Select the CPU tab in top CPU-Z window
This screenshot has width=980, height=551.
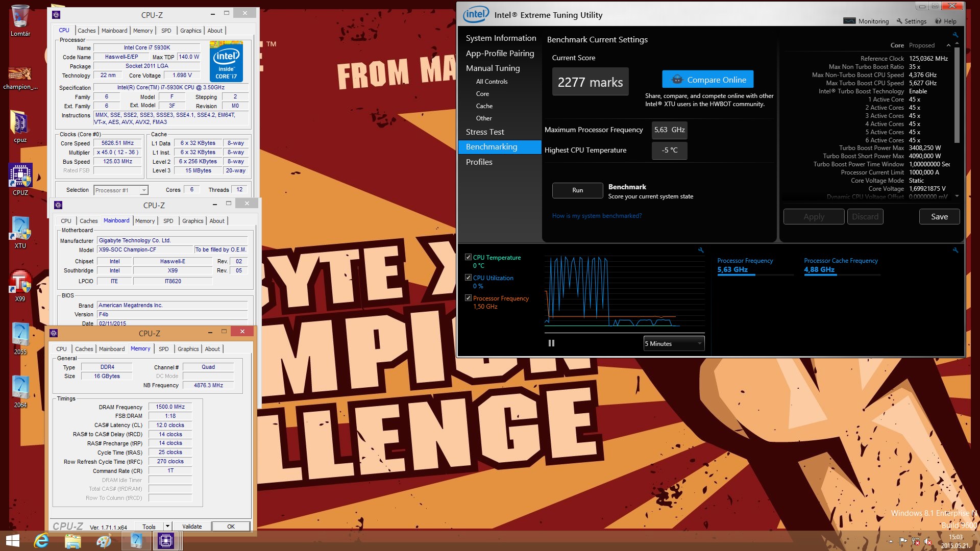coord(65,30)
